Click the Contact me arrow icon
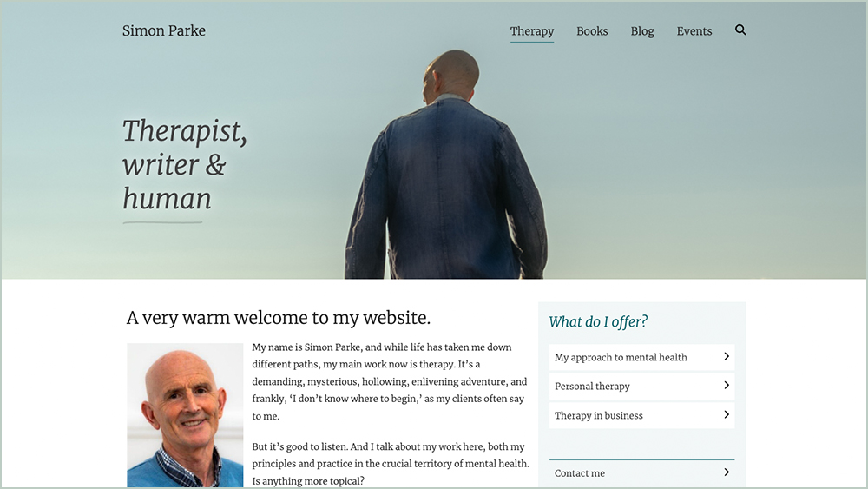Screen dimensions: 868x489 pyautogui.click(x=727, y=472)
